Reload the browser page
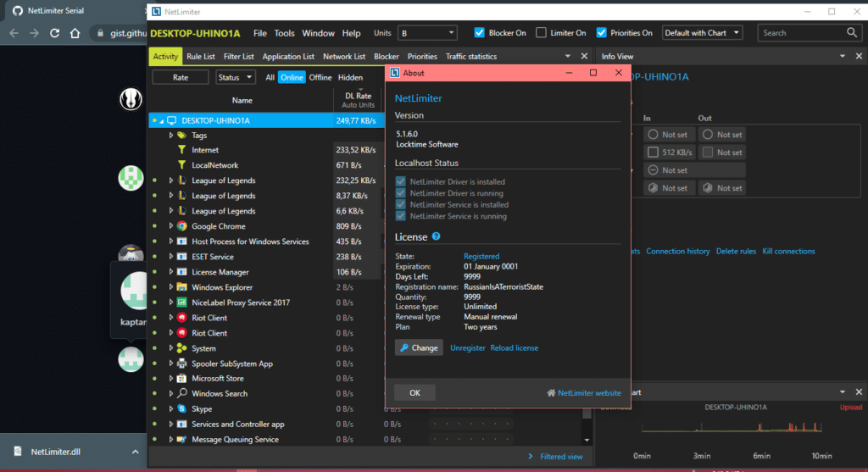 (54, 33)
